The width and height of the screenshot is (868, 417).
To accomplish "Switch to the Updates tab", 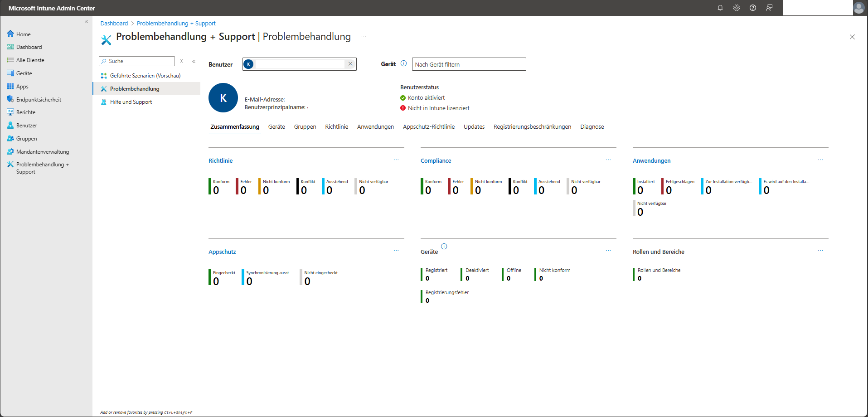I will 474,127.
